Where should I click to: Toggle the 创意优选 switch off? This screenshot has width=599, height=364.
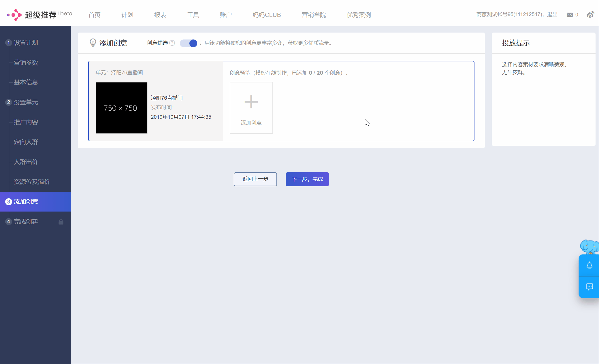click(189, 43)
